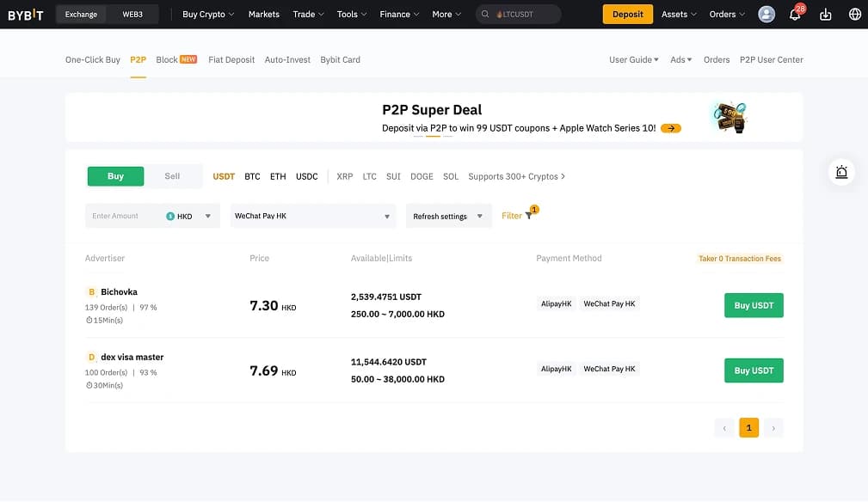This screenshot has width=868, height=502.
Task: Open the notifications bell icon
Action: point(795,15)
